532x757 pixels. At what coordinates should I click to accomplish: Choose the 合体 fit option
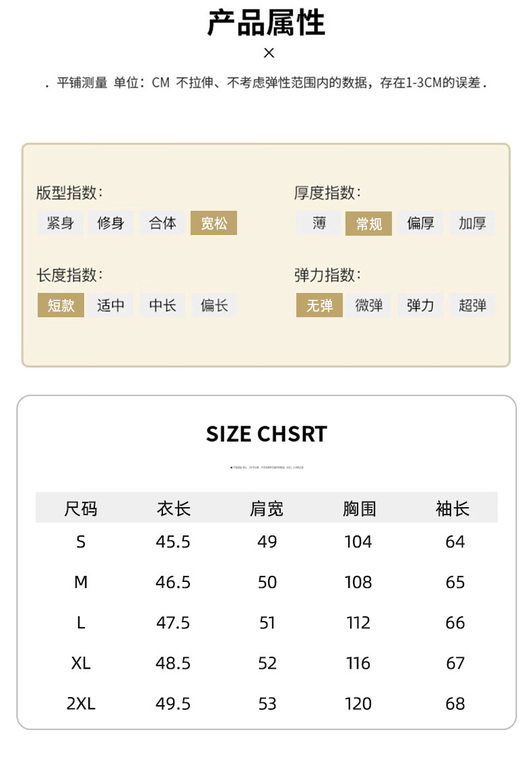[163, 223]
